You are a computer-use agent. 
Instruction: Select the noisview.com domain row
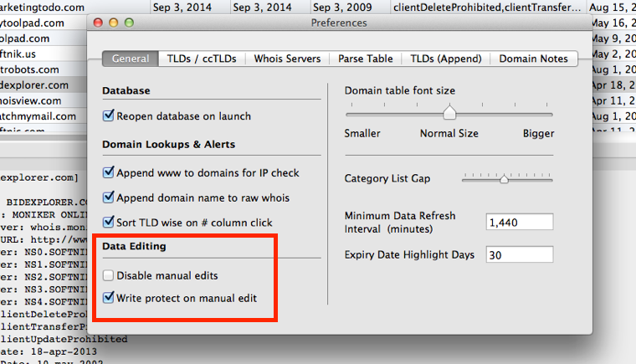[31, 100]
